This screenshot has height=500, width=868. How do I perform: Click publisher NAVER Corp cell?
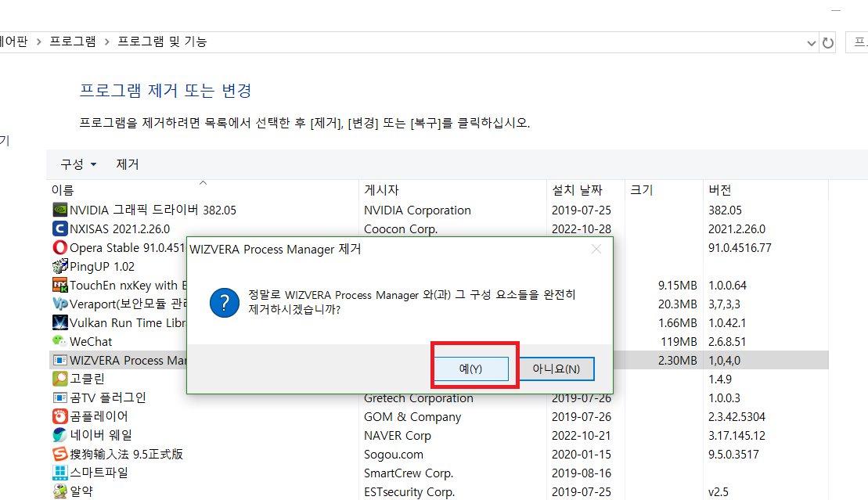click(x=398, y=435)
